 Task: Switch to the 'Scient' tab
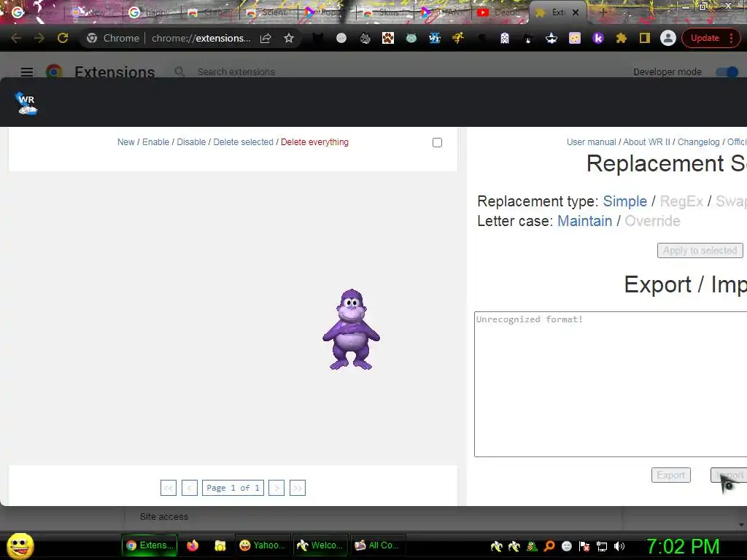click(x=266, y=12)
